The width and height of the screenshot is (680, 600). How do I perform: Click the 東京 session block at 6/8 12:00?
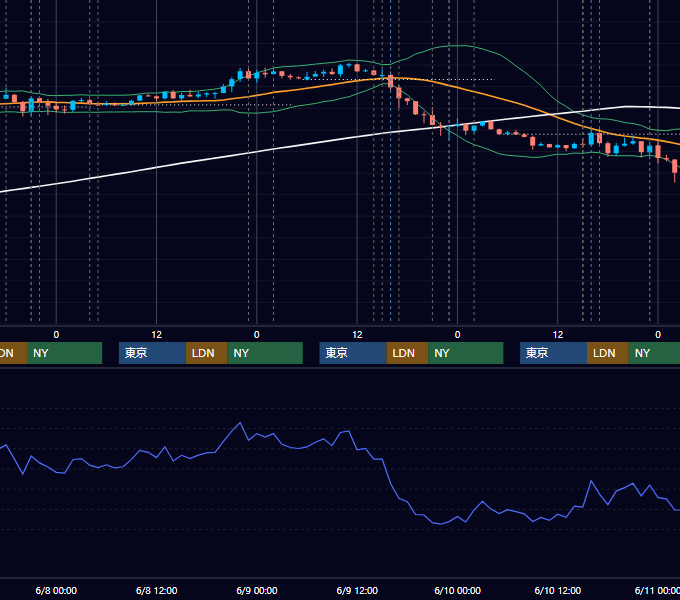point(153,353)
